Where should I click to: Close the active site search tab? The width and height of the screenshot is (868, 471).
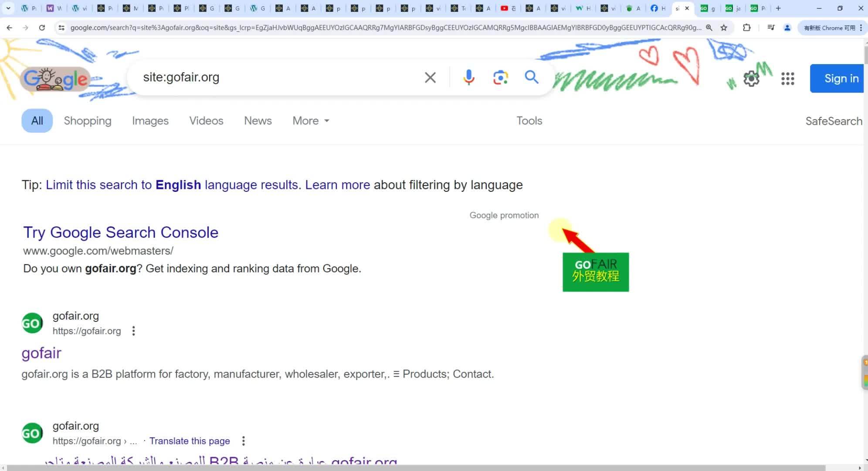pos(687,8)
